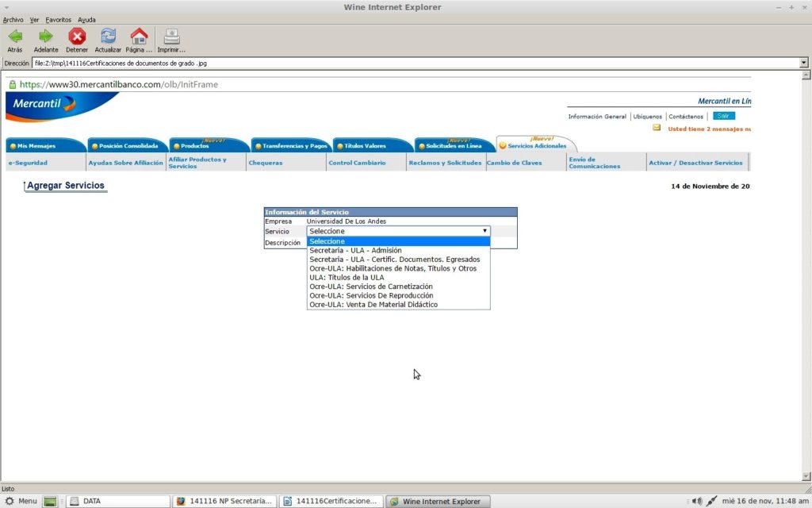The width and height of the screenshot is (812, 508).
Task: Open Envío de Comunicaciones link
Action: (595, 163)
